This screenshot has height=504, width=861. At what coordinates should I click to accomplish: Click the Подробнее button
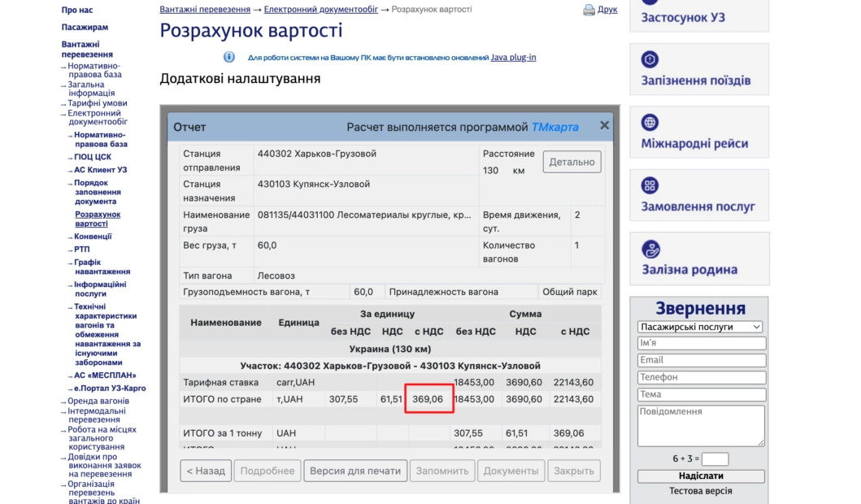267,471
